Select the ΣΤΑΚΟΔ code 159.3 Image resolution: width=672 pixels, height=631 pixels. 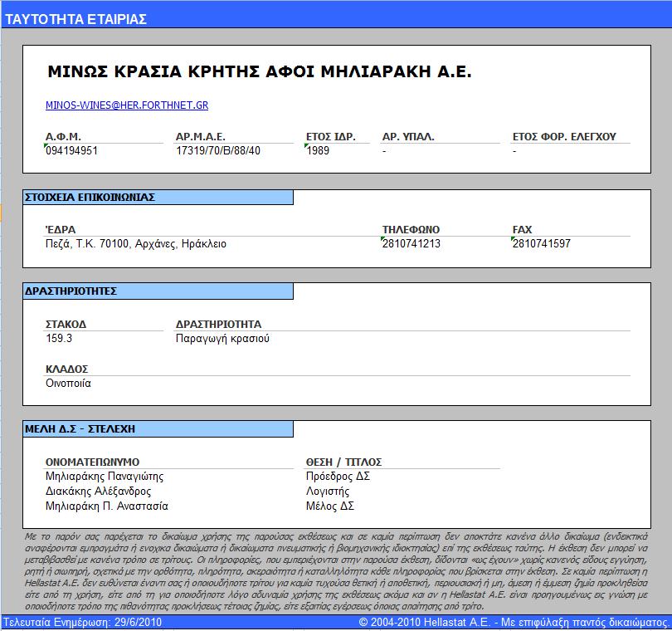coord(59,339)
